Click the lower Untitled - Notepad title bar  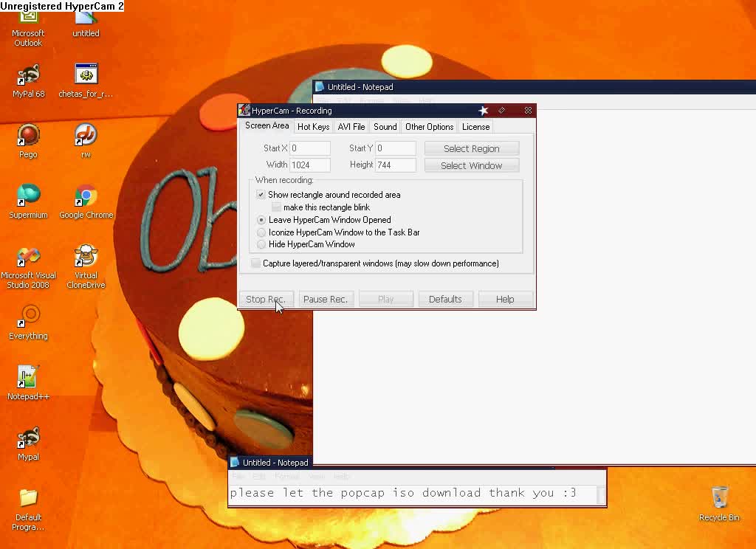pyautogui.click(x=270, y=462)
